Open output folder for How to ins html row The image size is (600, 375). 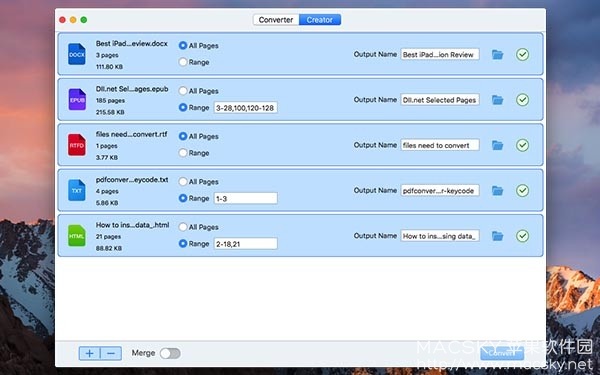(x=497, y=236)
